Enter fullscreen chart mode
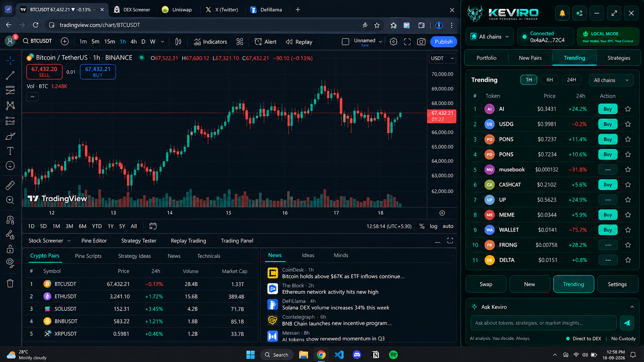 [x=407, y=42]
